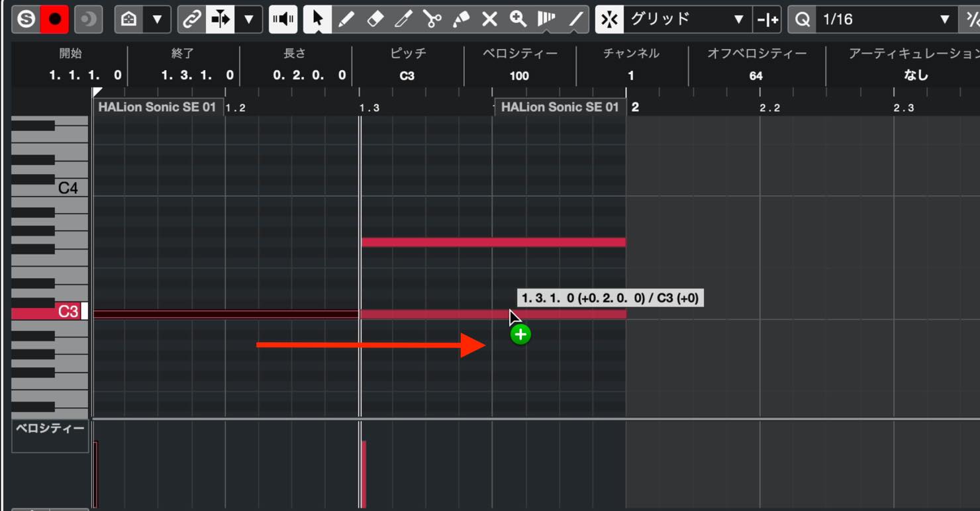Click the ピッチ value C3
Image resolution: width=980 pixels, height=511 pixels.
pyautogui.click(x=407, y=75)
